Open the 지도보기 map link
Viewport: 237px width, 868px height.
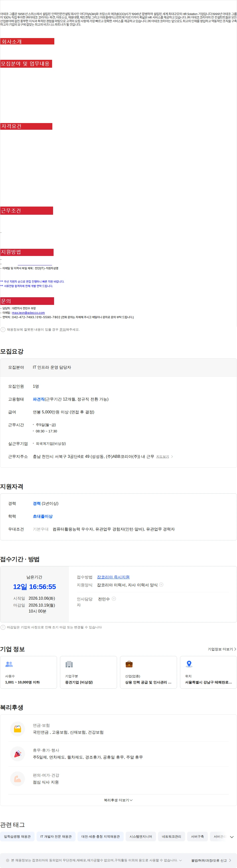[x=163, y=457]
